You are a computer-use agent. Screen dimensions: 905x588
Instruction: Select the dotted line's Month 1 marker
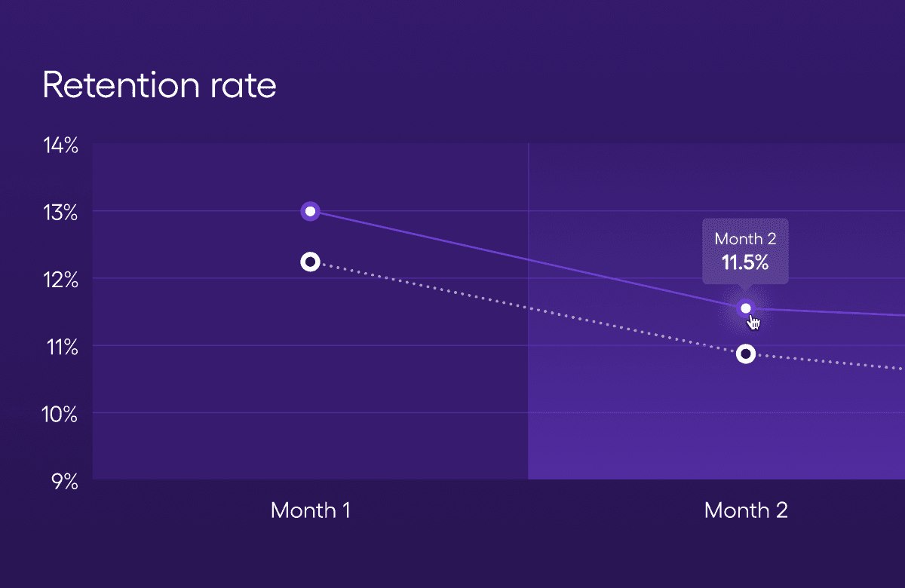coord(310,262)
